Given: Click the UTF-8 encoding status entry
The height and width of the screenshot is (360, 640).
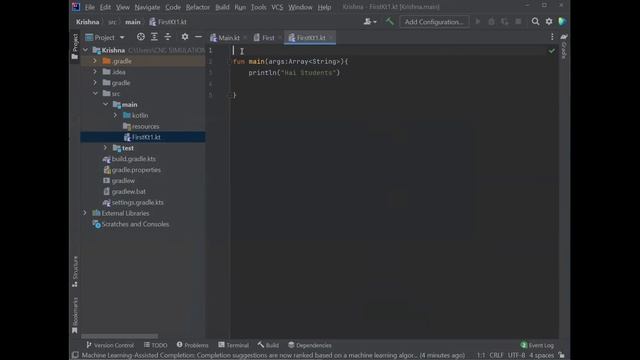Looking at the screenshot, I should (516, 356).
